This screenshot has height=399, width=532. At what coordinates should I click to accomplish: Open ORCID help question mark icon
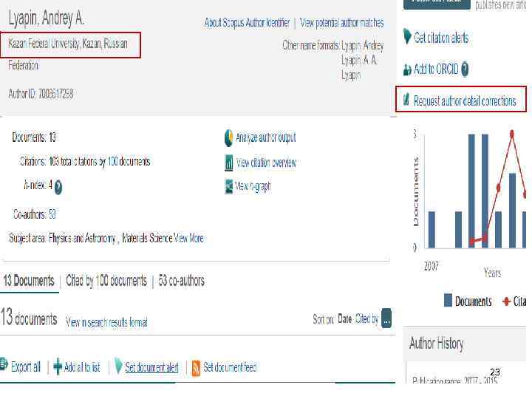tap(465, 69)
